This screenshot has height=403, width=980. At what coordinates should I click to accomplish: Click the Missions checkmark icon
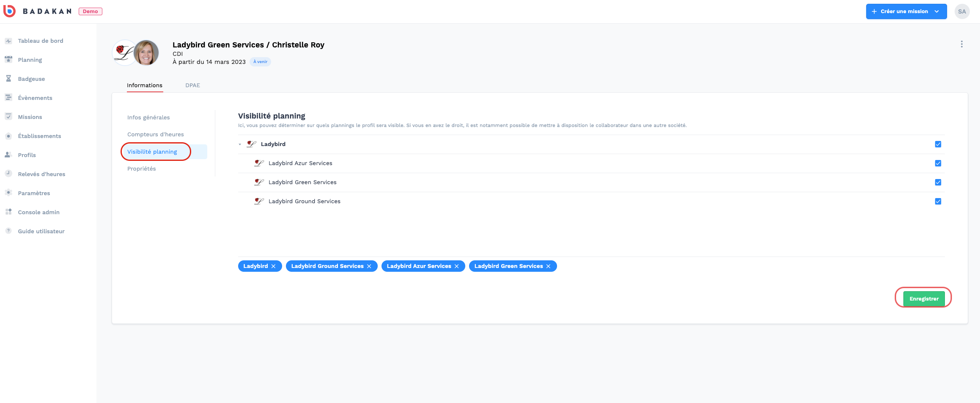pyautogui.click(x=8, y=117)
